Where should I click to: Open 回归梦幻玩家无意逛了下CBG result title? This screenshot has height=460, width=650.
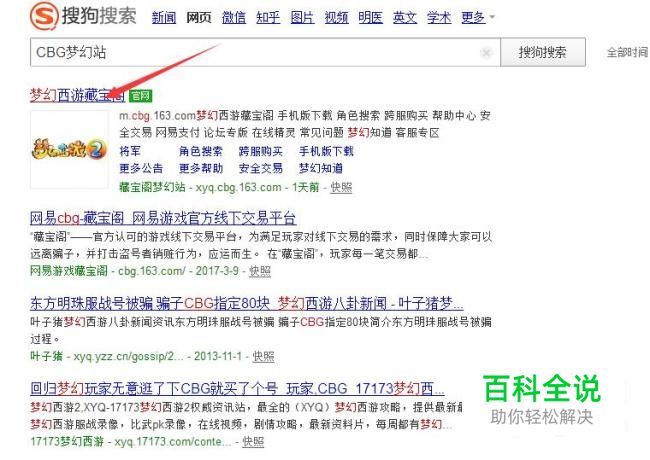pos(237,389)
